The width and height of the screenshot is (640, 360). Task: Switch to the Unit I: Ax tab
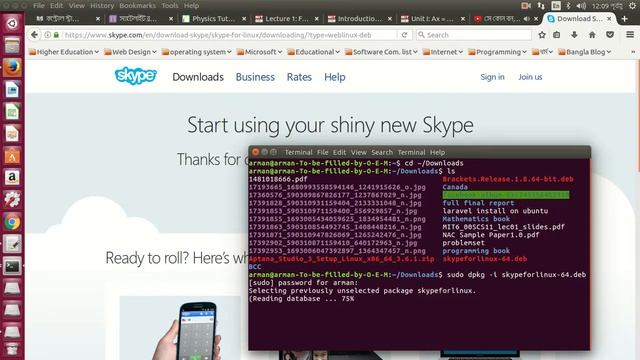click(433, 19)
